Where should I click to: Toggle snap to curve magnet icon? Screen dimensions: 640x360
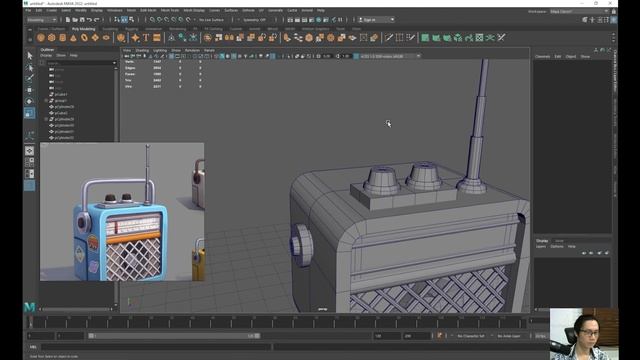[x=160, y=20]
